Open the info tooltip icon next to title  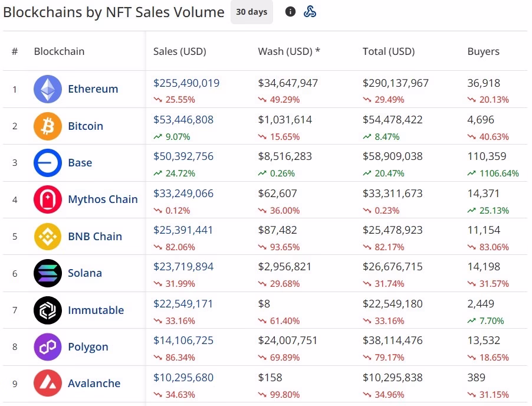point(290,11)
